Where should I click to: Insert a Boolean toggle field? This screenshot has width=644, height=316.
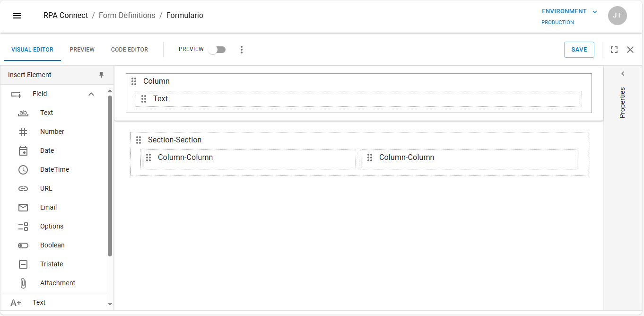tap(52, 245)
